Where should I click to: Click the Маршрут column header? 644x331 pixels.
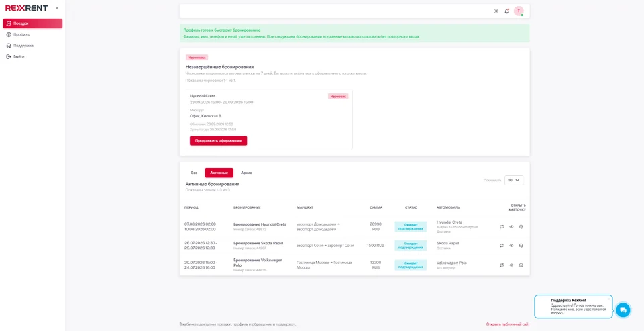click(305, 207)
